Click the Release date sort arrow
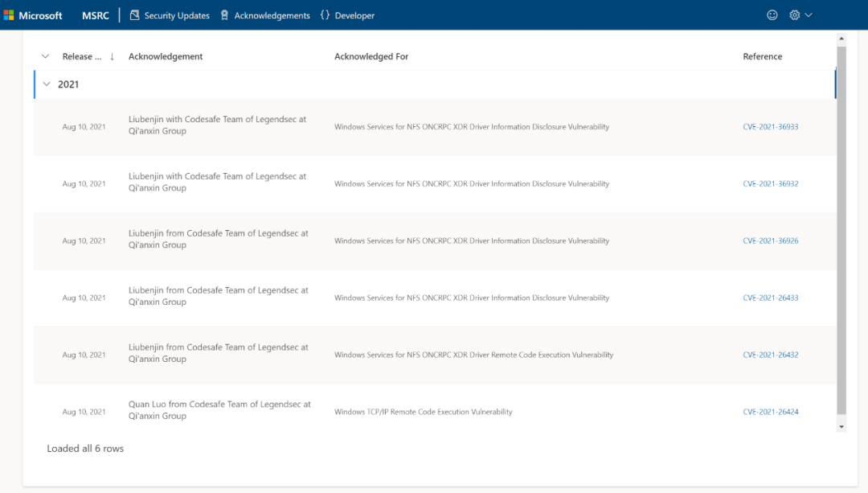 coord(112,56)
